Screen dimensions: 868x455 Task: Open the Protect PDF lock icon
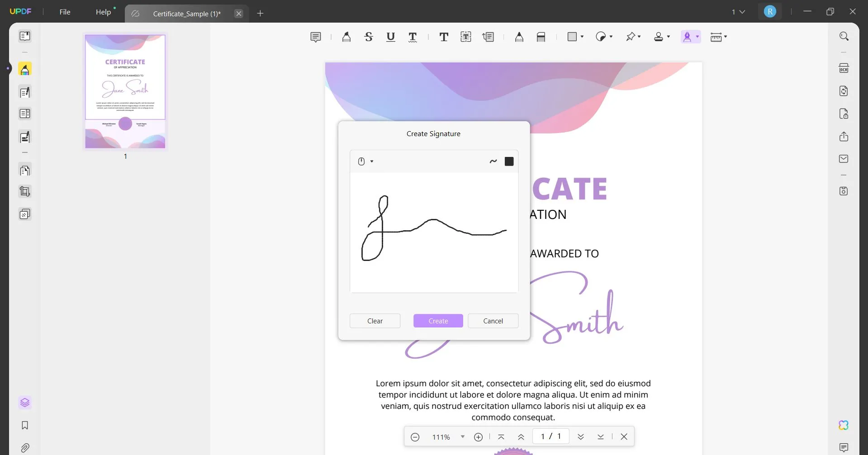point(844,114)
